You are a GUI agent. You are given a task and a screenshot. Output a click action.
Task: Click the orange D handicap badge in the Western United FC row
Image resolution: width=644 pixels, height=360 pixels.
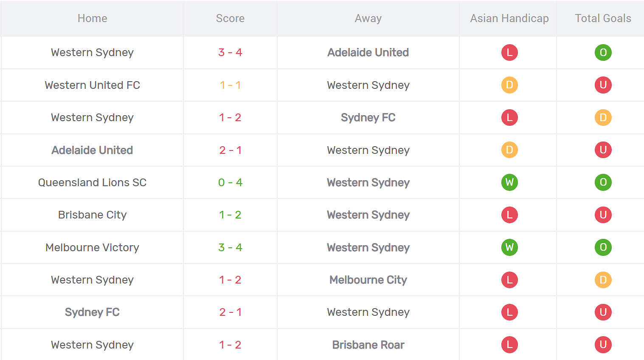click(x=509, y=85)
